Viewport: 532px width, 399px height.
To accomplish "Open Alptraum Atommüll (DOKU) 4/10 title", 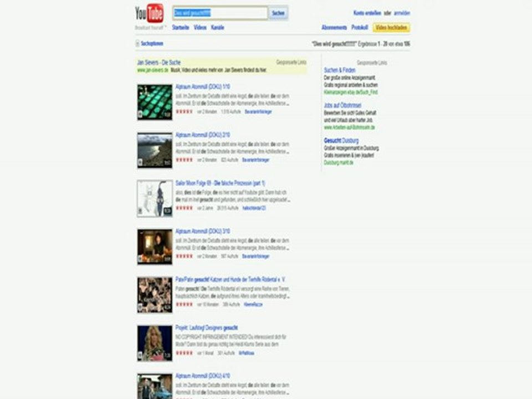I will [203, 376].
